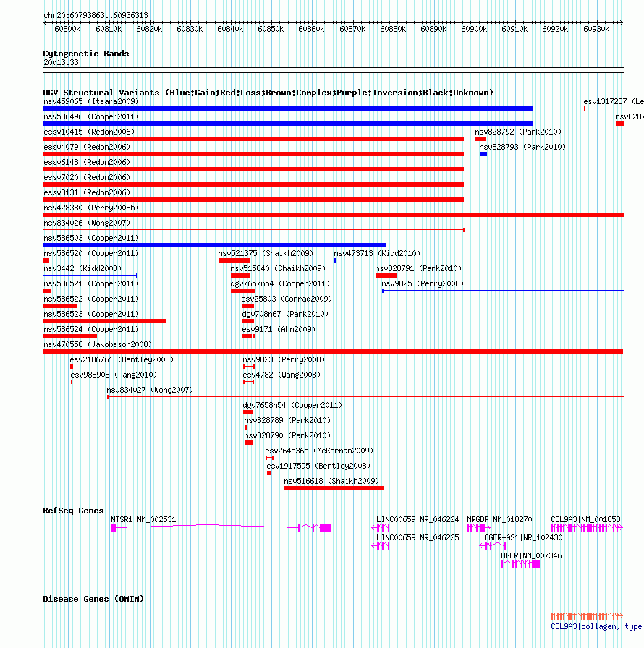
Task: Click the Cytogenetic Bands track title
Action: 86,54
